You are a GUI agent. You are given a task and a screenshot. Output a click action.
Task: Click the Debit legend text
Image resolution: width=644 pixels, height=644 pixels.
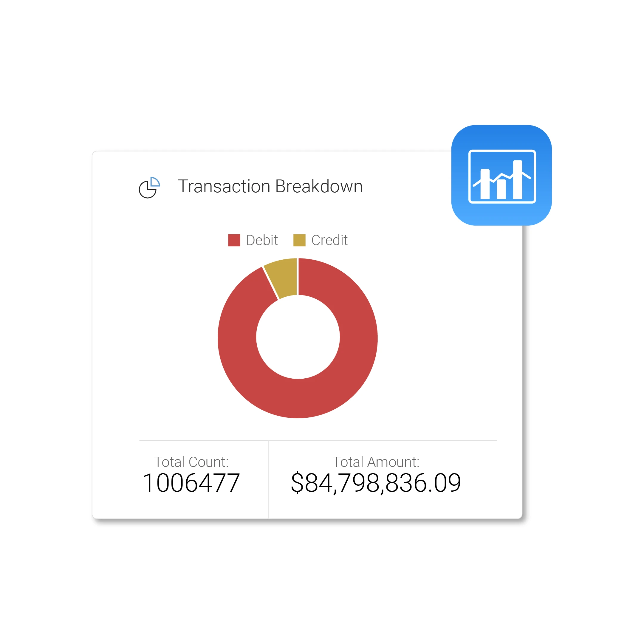[262, 240]
